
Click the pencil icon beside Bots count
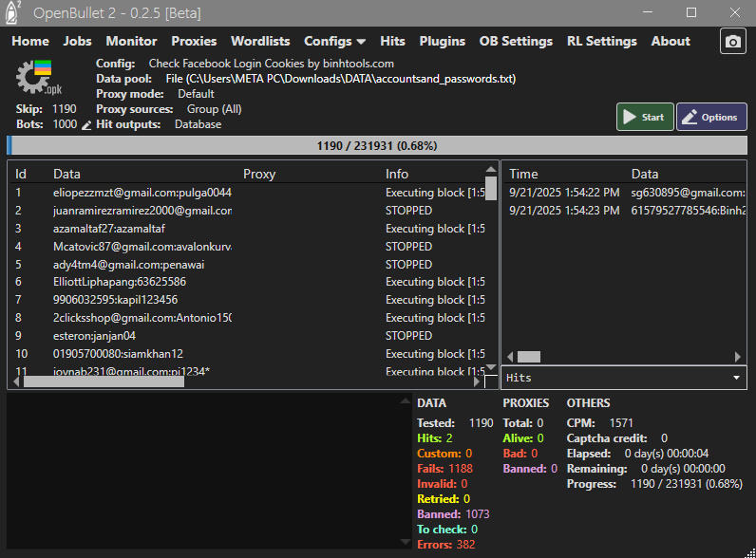[86, 125]
